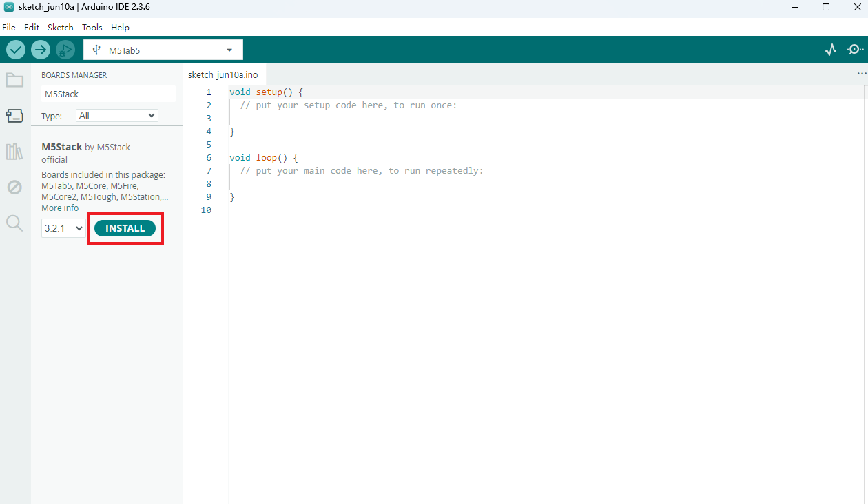Open the More info link
Viewport: 868px width, 504px height.
point(60,208)
